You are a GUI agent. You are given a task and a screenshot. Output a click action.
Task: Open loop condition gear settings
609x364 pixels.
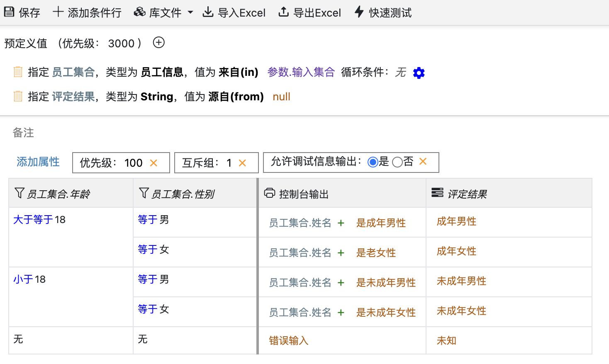419,73
